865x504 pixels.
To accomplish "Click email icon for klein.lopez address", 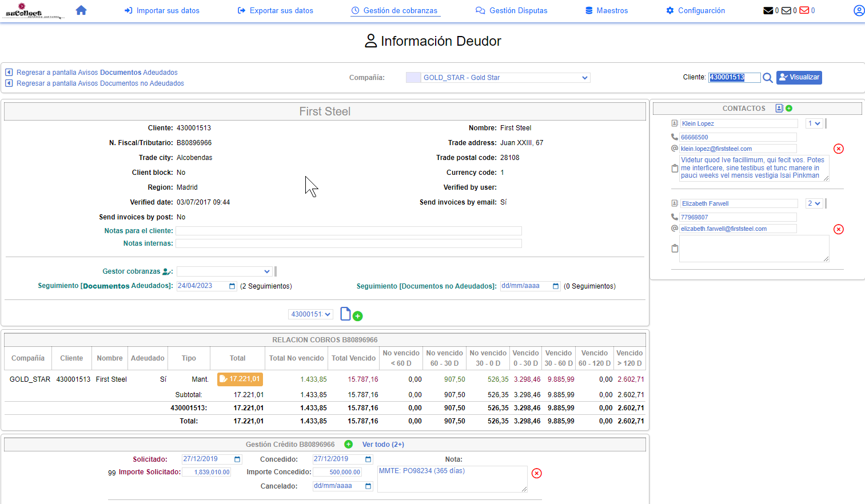I will [675, 149].
